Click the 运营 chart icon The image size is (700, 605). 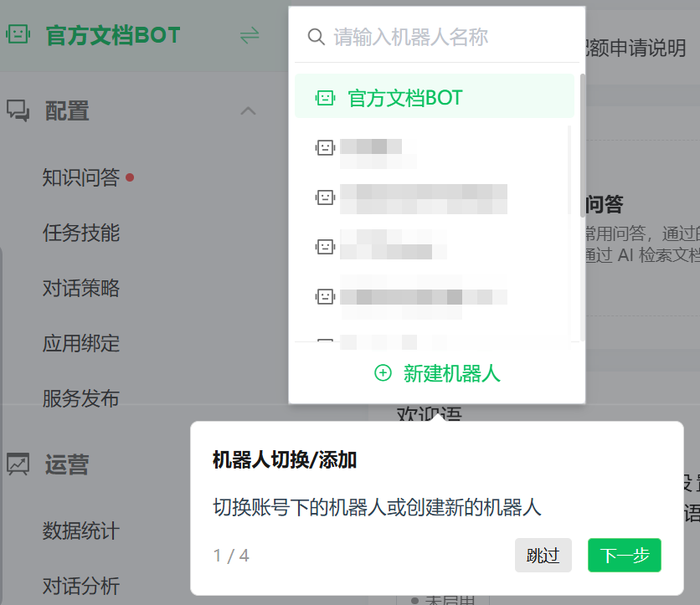pos(18,464)
